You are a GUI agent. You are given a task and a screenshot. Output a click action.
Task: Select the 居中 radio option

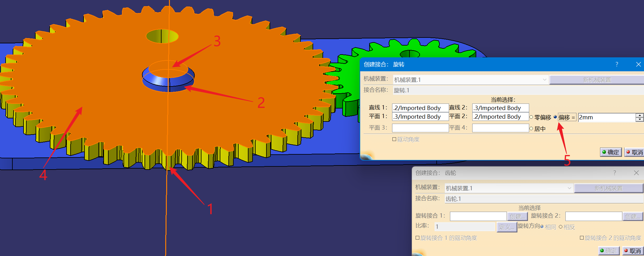(x=531, y=129)
